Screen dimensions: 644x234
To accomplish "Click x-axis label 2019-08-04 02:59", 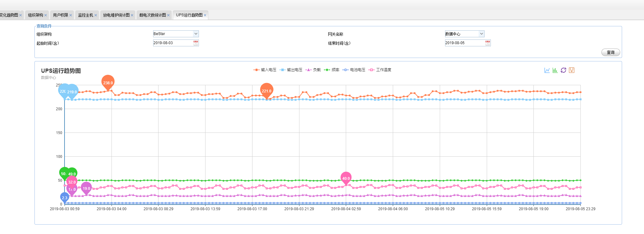I will [x=346, y=209].
